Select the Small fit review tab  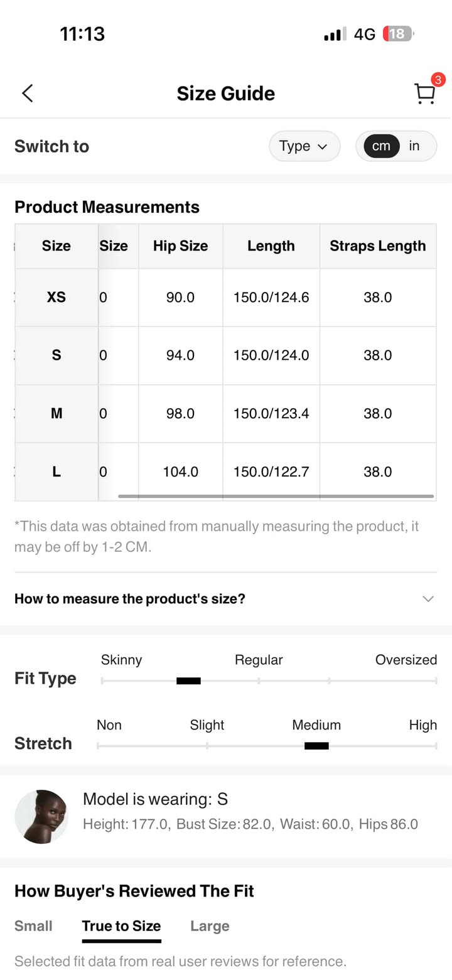[x=33, y=926]
